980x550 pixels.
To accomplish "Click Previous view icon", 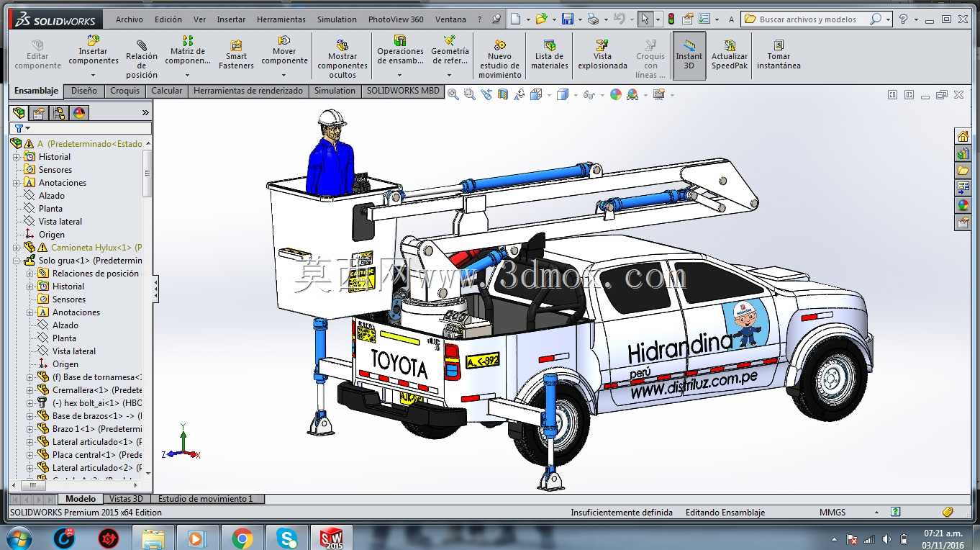I will pyautogui.click(x=486, y=94).
